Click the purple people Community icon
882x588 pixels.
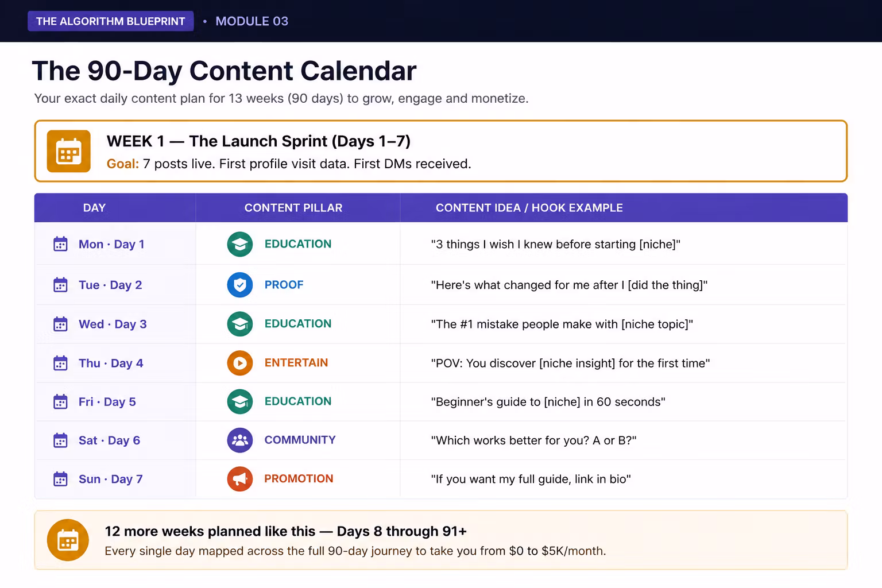coord(240,440)
